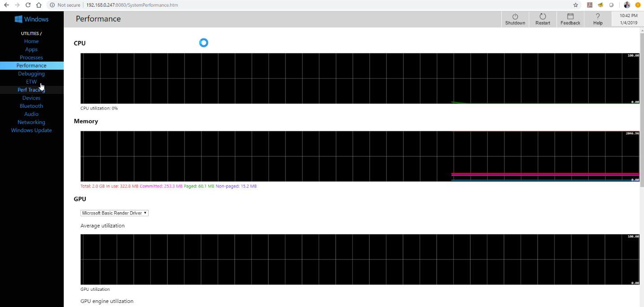Click the In use: 322.8 MB text
The height and width of the screenshot is (307, 644).
122,186
